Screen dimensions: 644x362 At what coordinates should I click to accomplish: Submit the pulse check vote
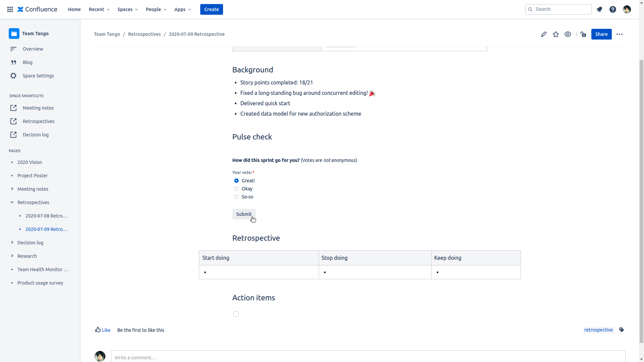pyautogui.click(x=244, y=214)
